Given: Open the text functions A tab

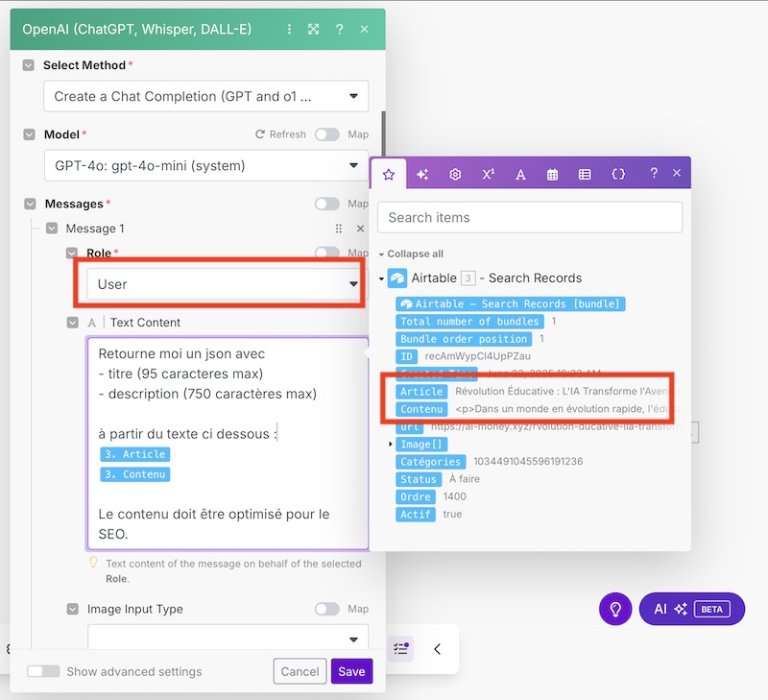Looking at the screenshot, I should (x=520, y=175).
